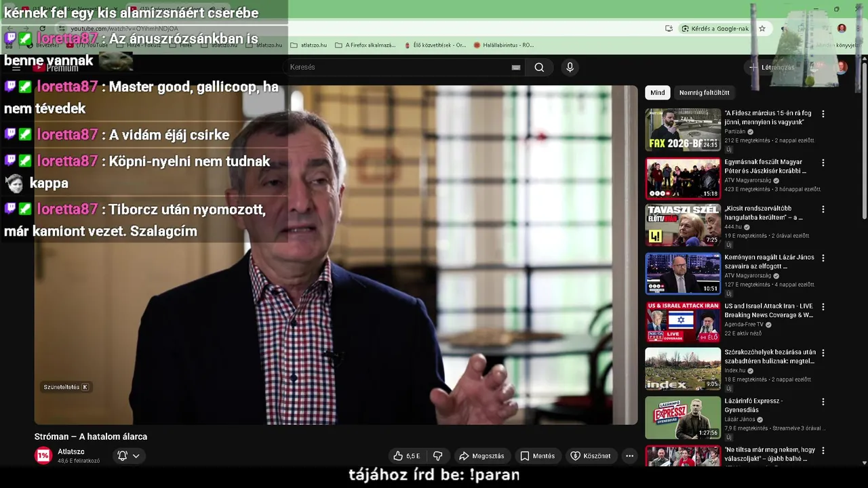Click the install app icon in address bar
Screen dimensions: 868x488
669,28
